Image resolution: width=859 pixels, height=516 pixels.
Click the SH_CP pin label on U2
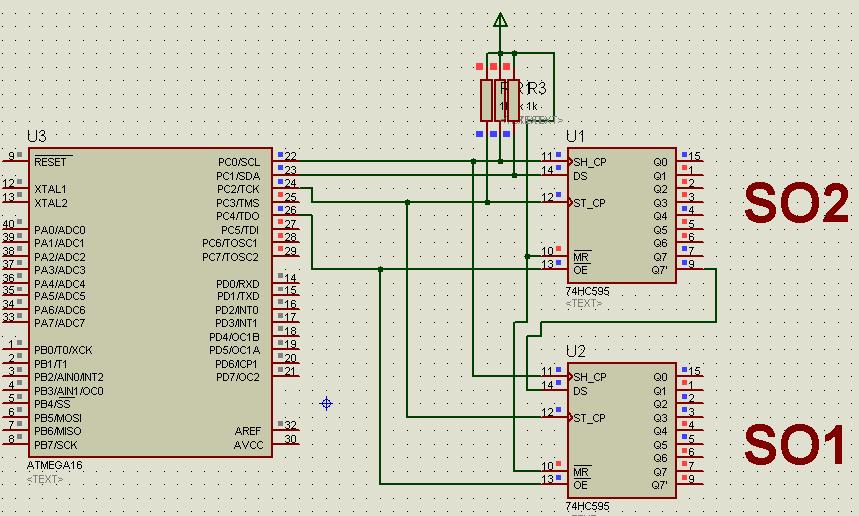pos(589,377)
